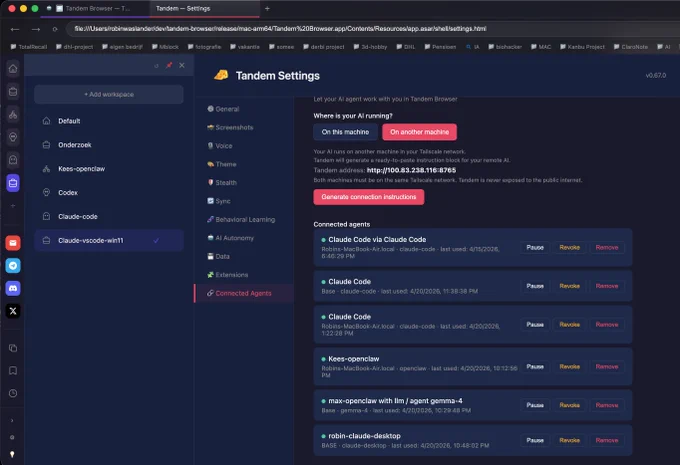Close the workspace panel with X
The height and width of the screenshot is (465, 680).
(182, 65)
